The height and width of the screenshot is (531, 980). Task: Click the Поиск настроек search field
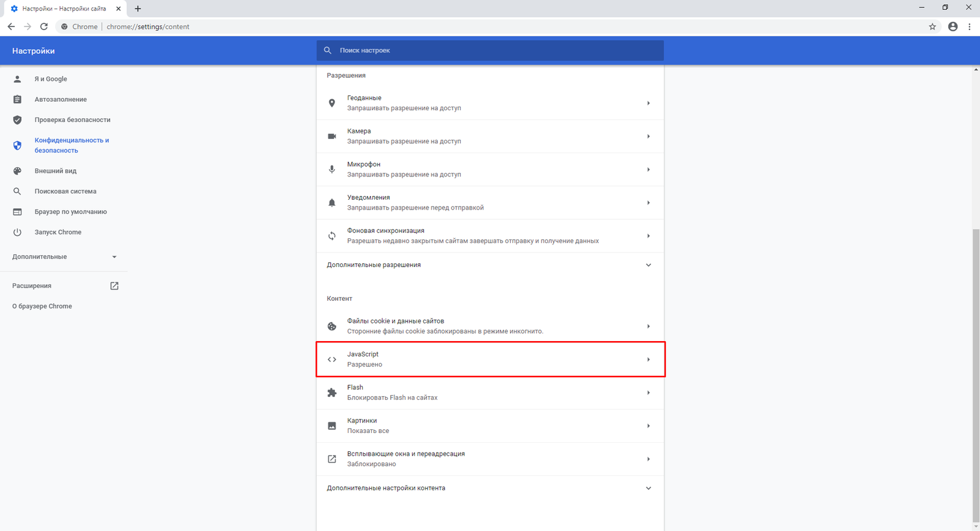click(x=490, y=50)
